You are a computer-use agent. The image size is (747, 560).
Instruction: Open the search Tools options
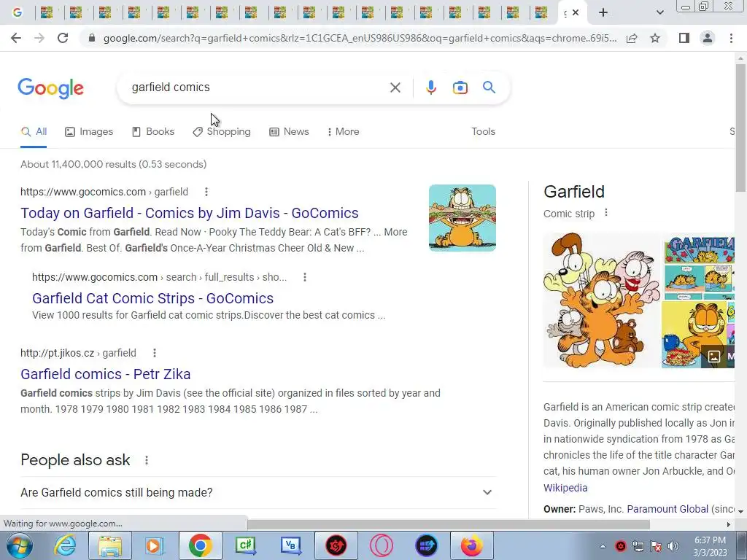(x=483, y=132)
